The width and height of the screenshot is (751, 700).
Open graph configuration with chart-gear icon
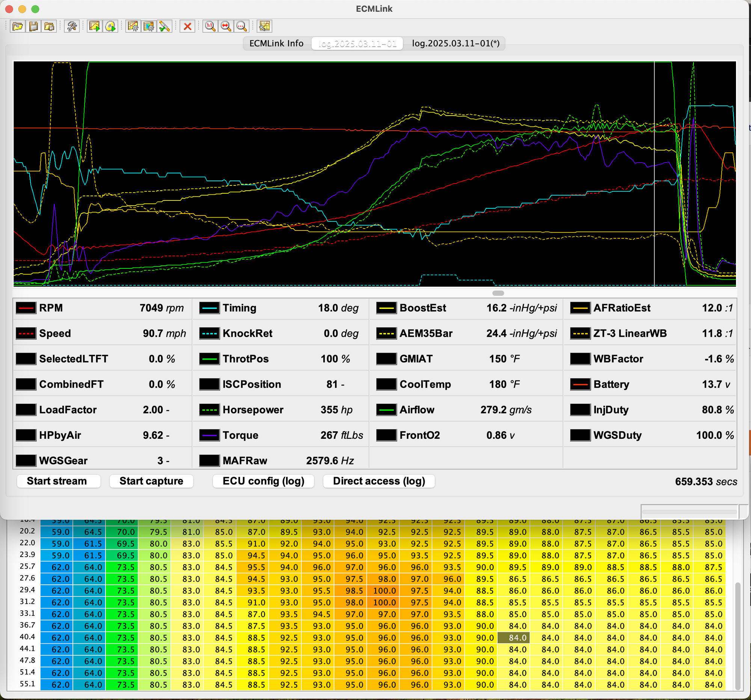(133, 26)
